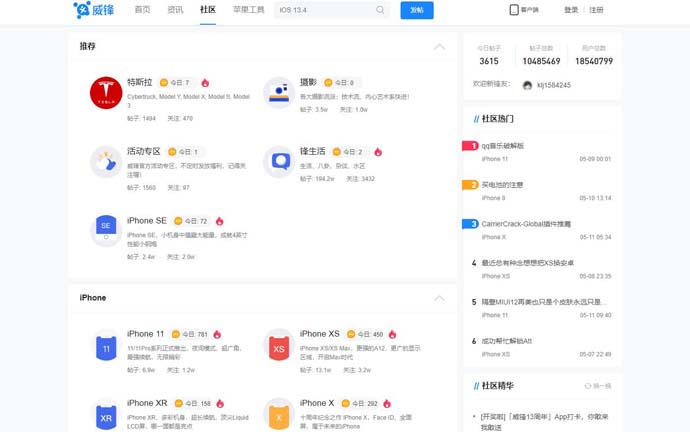This screenshot has width=690, height=432.
Task: Open the iPhone X forum title
Action: pyautogui.click(x=317, y=403)
